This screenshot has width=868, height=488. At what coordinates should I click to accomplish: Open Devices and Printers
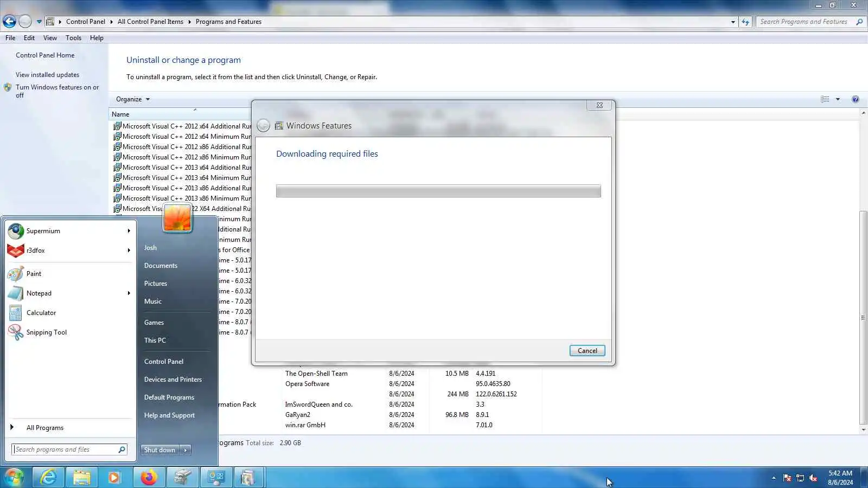point(173,380)
